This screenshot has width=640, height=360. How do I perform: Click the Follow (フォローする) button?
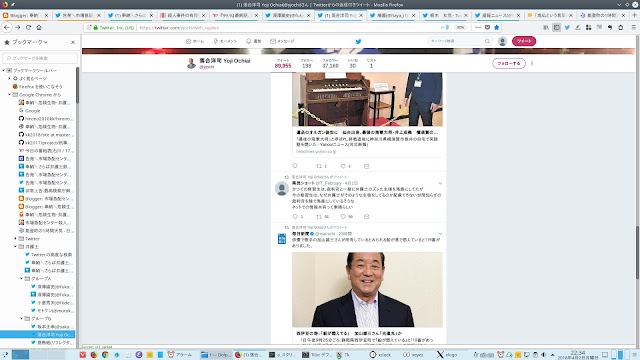[509, 64]
